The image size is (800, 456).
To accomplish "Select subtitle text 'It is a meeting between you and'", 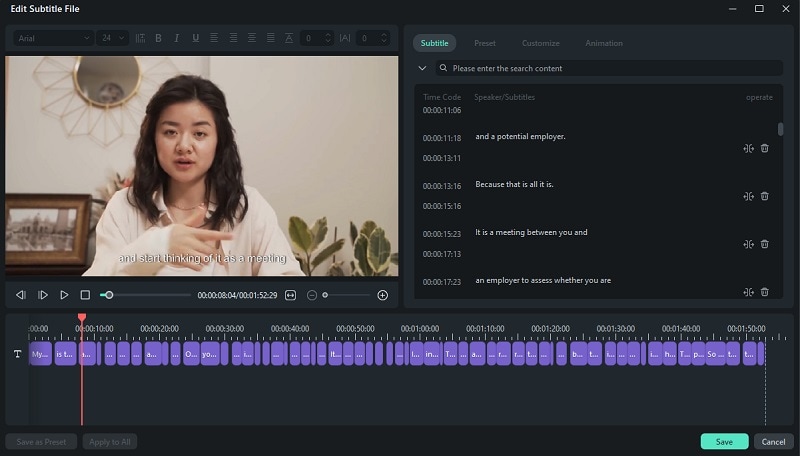I will coord(531,233).
